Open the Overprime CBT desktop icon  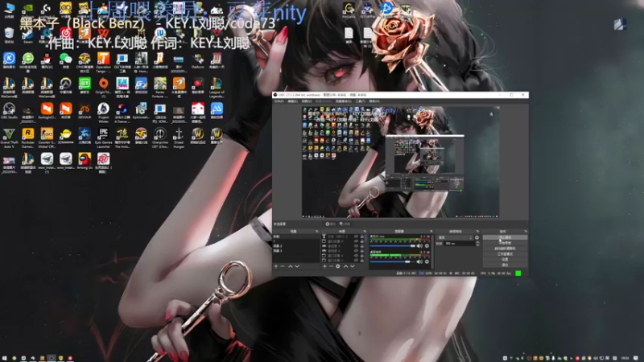[x=159, y=138]
